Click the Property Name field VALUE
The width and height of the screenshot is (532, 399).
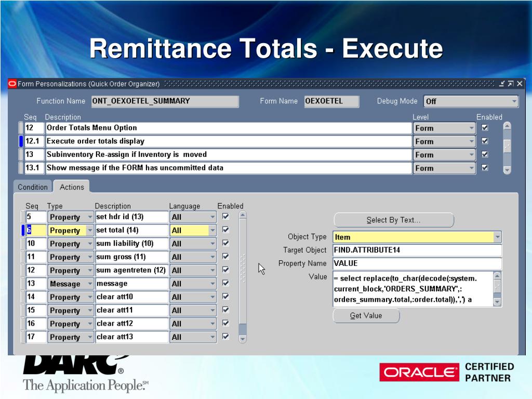point(417,263)
